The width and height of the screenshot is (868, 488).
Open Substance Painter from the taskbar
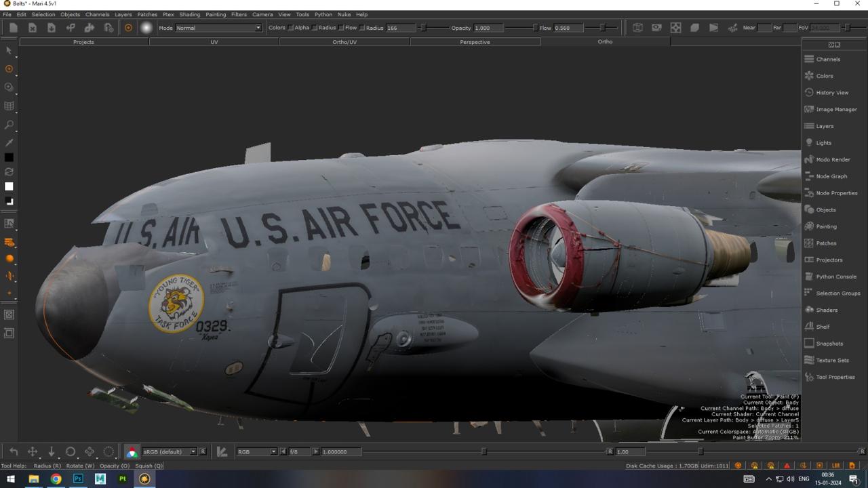(123, 479)
